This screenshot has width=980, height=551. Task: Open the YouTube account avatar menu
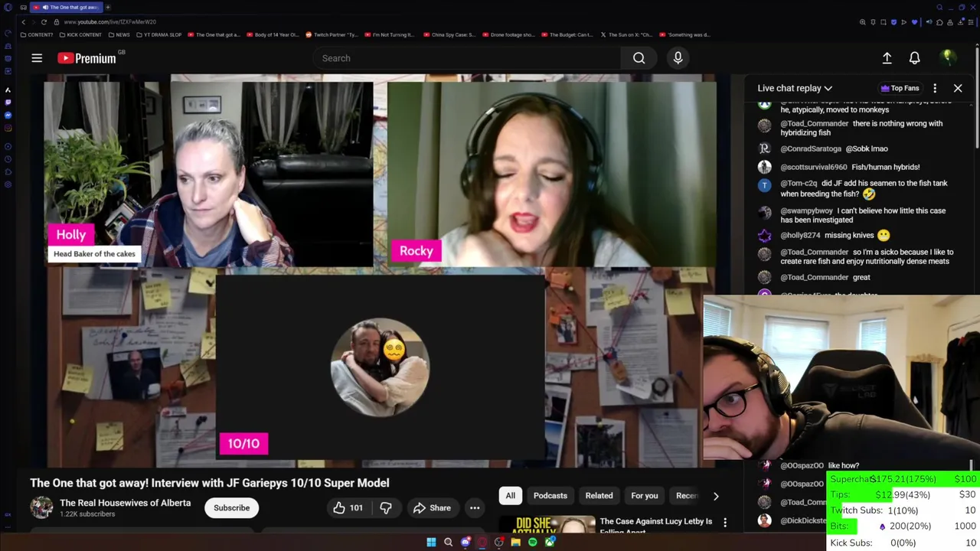[x=948, y=58]
